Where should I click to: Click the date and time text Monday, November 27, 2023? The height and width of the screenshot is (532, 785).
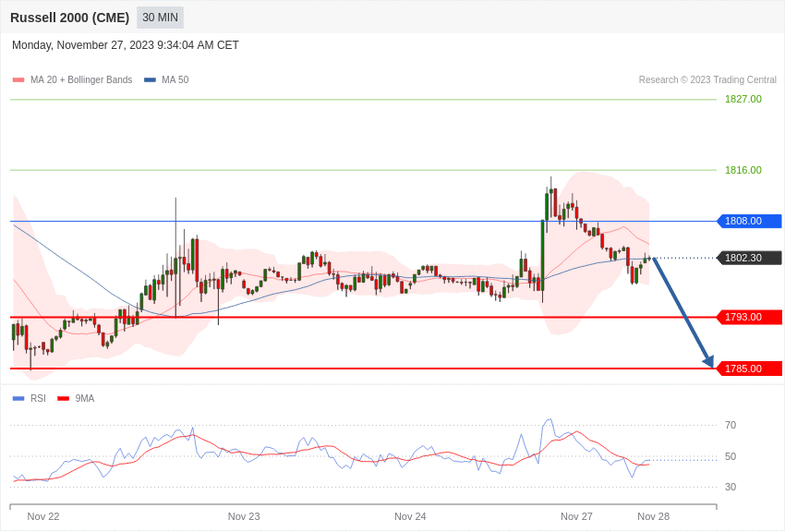(x=126, y=45)
